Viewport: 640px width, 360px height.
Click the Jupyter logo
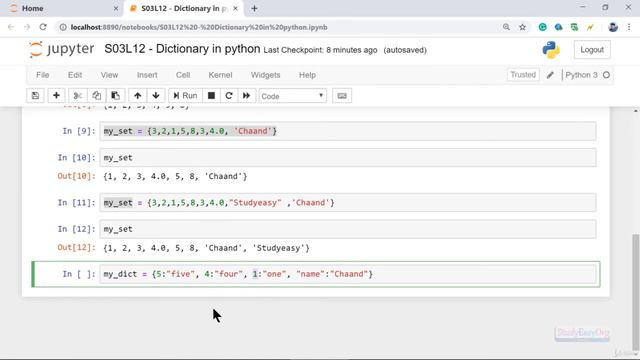62,49
